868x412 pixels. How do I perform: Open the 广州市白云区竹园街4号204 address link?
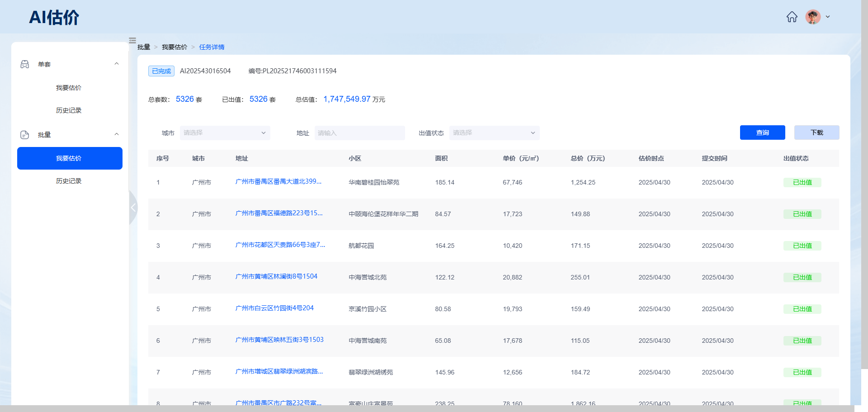[x=274, y=308]
